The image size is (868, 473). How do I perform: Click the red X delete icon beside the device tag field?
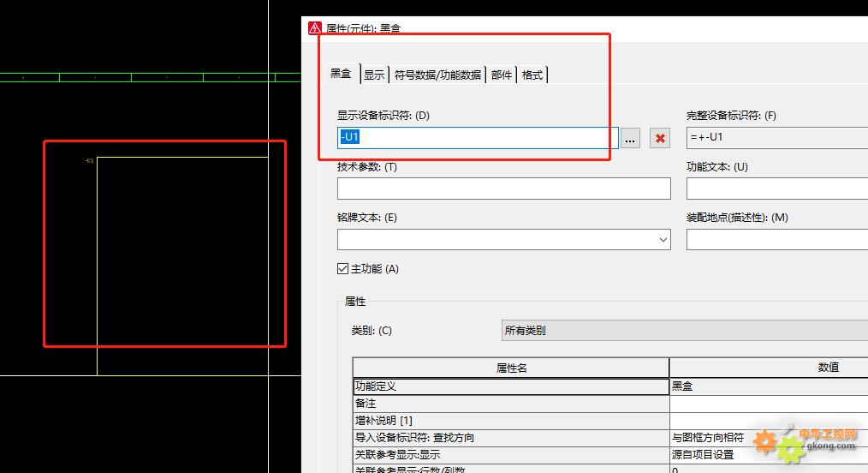tap(660, 138)
